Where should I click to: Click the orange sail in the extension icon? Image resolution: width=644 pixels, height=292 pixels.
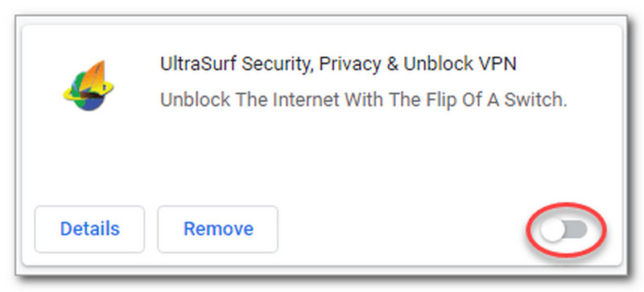coord(97,76)
